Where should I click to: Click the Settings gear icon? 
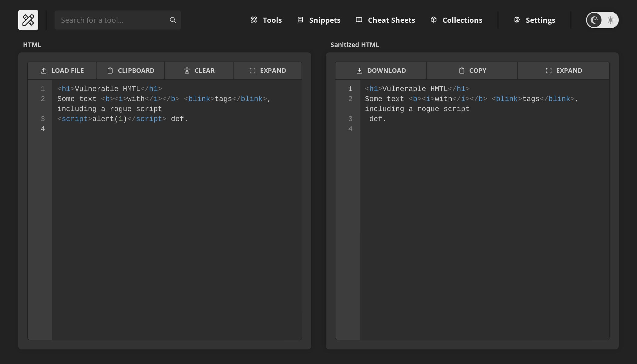pos(517,20)
